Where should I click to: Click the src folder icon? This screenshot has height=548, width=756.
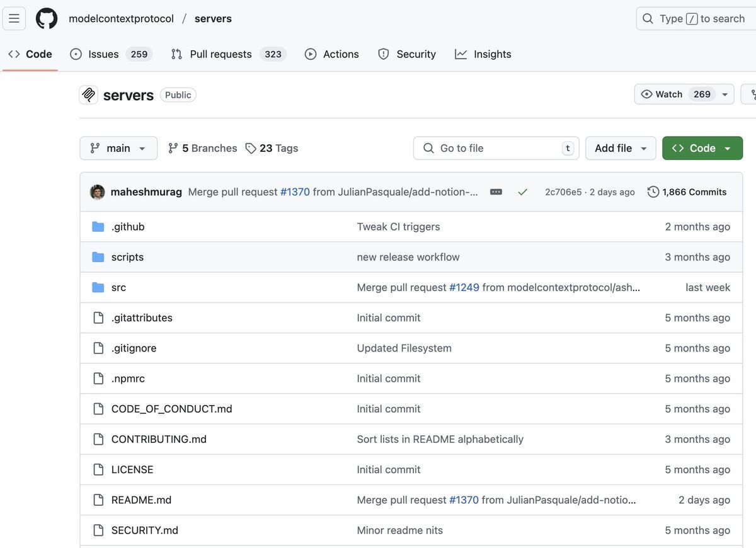point(98,287)
